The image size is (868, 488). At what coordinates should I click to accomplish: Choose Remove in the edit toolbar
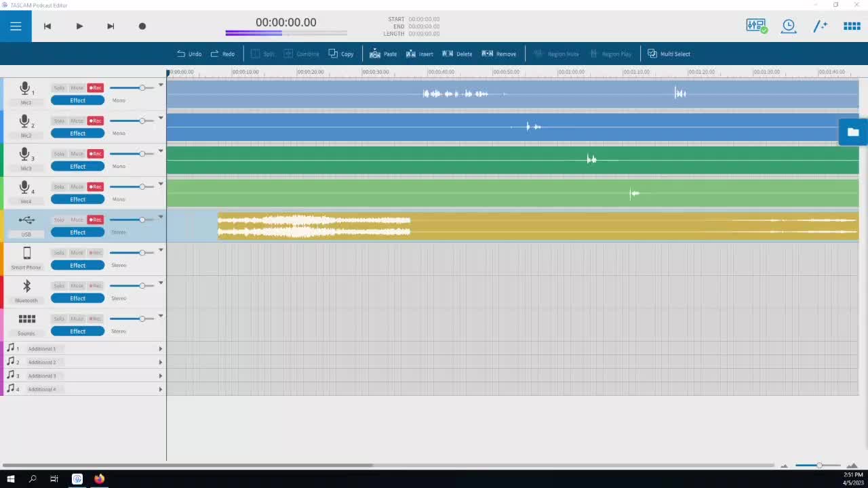pyautogui.click(x=498, y=54)
